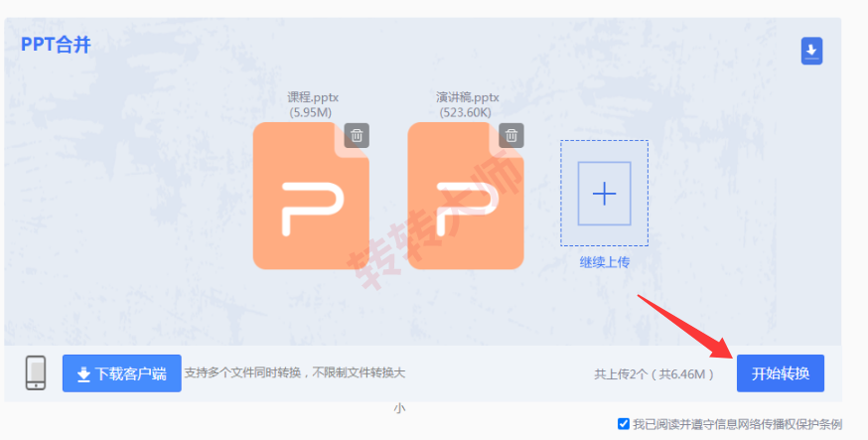Delete the 课程.pptx file with trash icon
This screenshot has height=440, width=868.
coord(357,135)
